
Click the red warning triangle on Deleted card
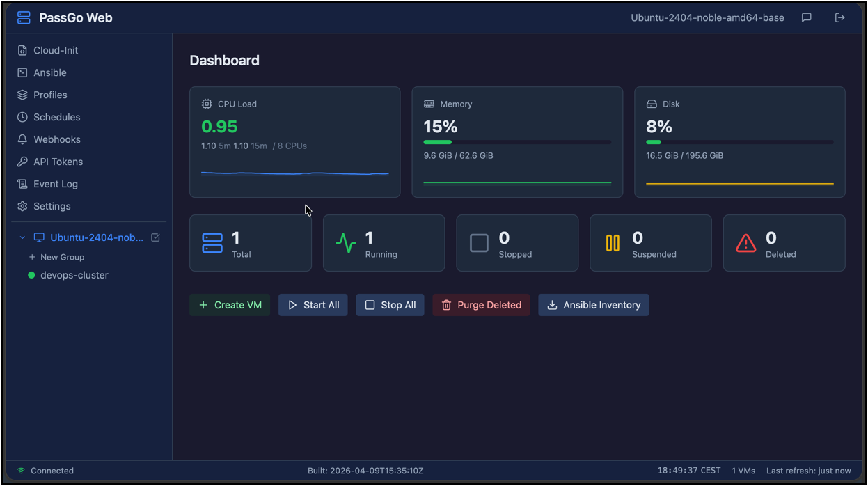click(x=746, y=243)
